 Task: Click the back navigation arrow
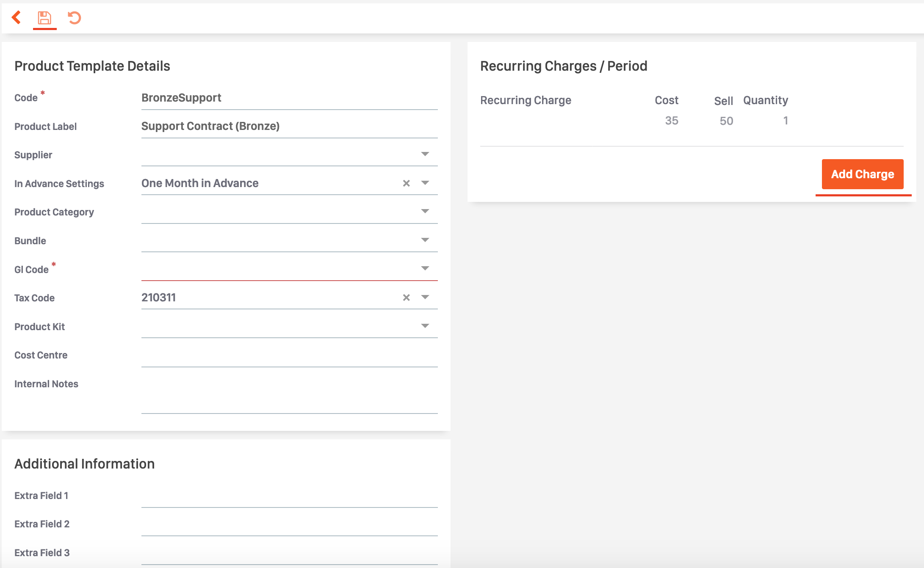(x=16, y=18)
